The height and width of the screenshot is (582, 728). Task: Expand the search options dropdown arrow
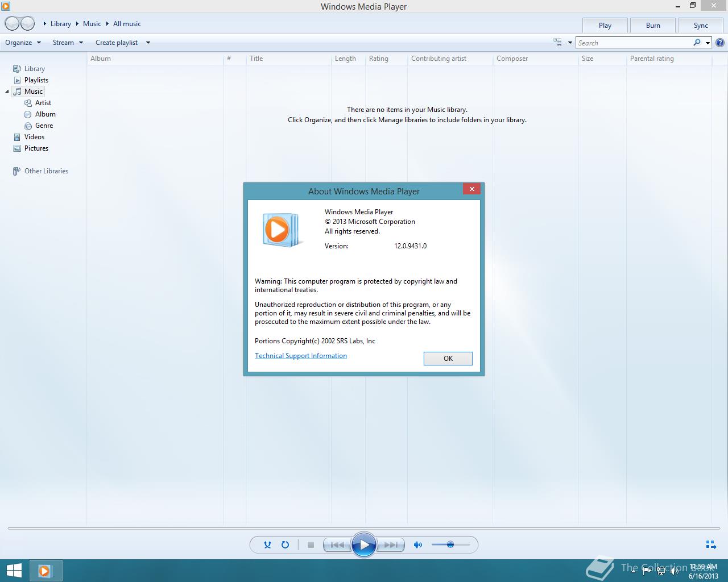point(708,43)
